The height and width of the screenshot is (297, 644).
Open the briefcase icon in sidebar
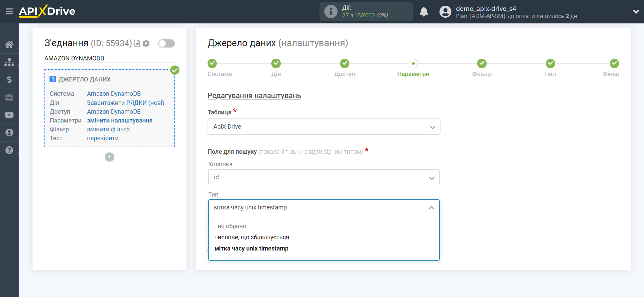(x=9, y=97)
